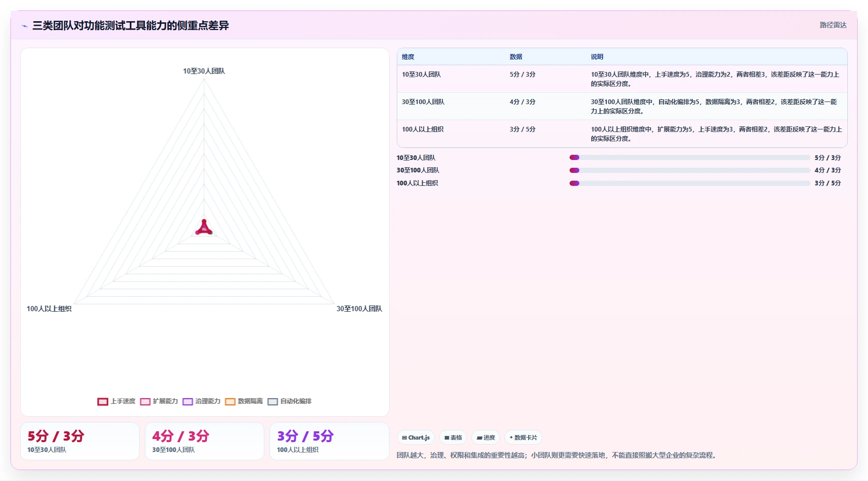Click the progress bar for 10至30人团队

(x=690, y=157)
